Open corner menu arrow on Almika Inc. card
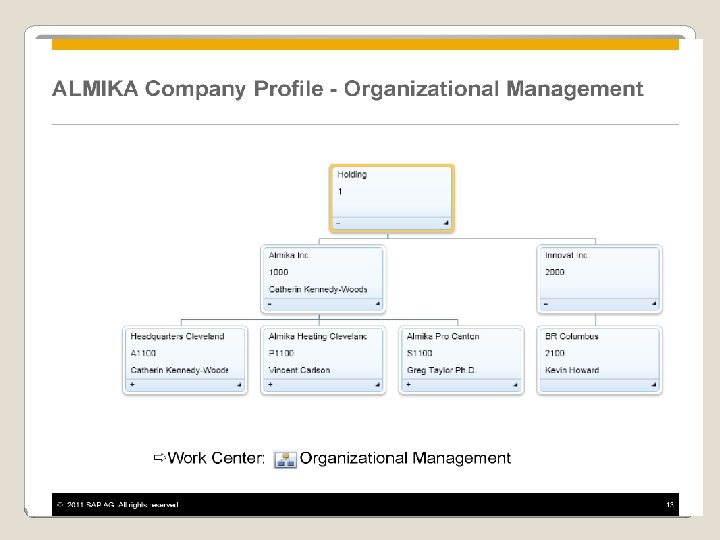 coord(378,304)
